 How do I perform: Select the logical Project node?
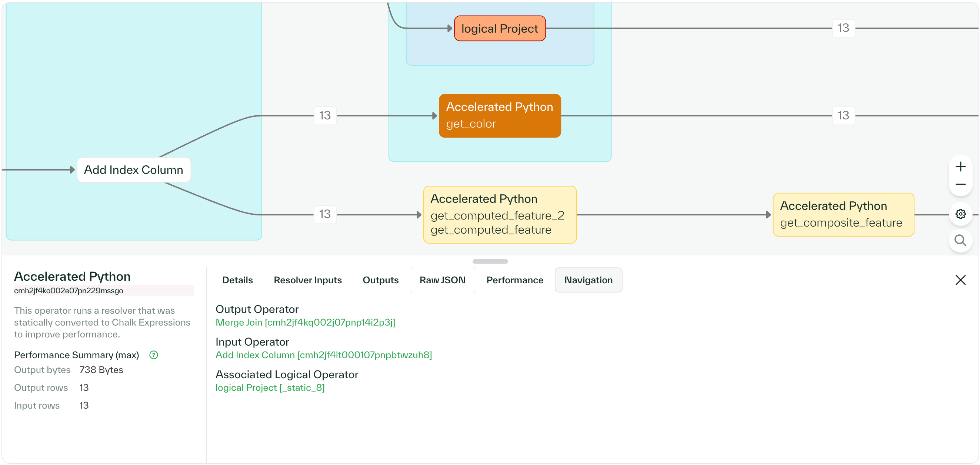pos(500,28)
